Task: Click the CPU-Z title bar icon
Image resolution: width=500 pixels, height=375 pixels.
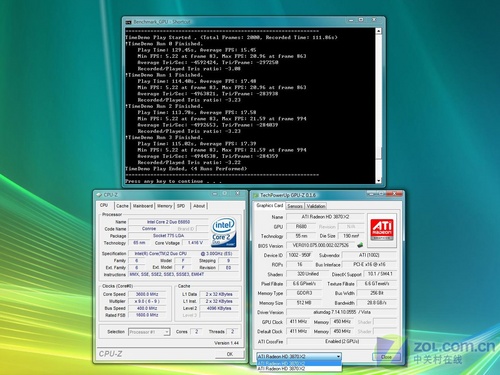Action: (x=99, y=195)
